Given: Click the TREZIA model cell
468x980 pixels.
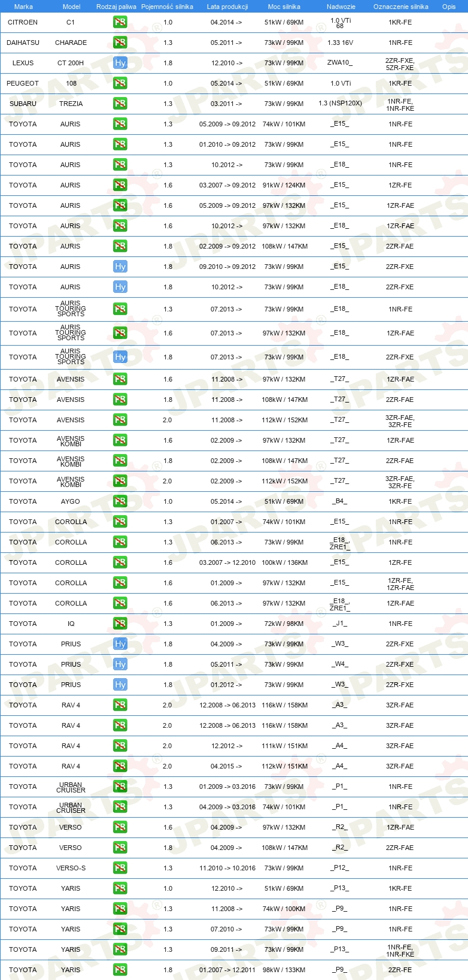Looking at the screenshot, I should [71, 104].
